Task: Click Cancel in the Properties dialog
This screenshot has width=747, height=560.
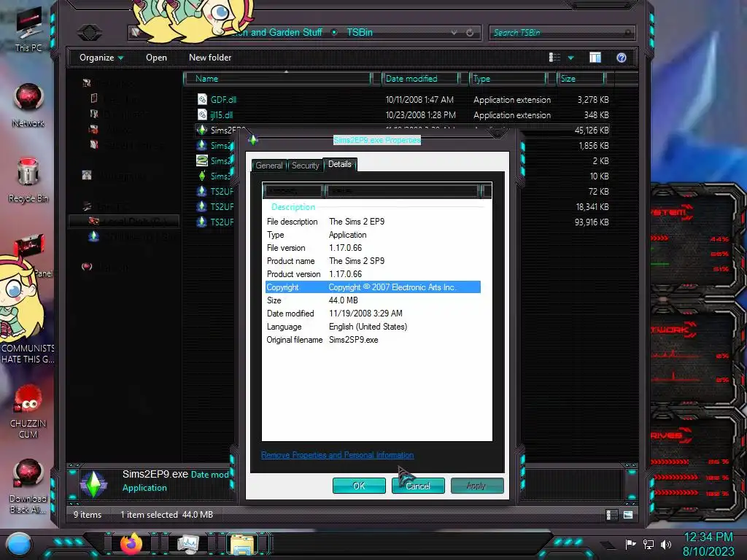Action: [x=418, y=486]
